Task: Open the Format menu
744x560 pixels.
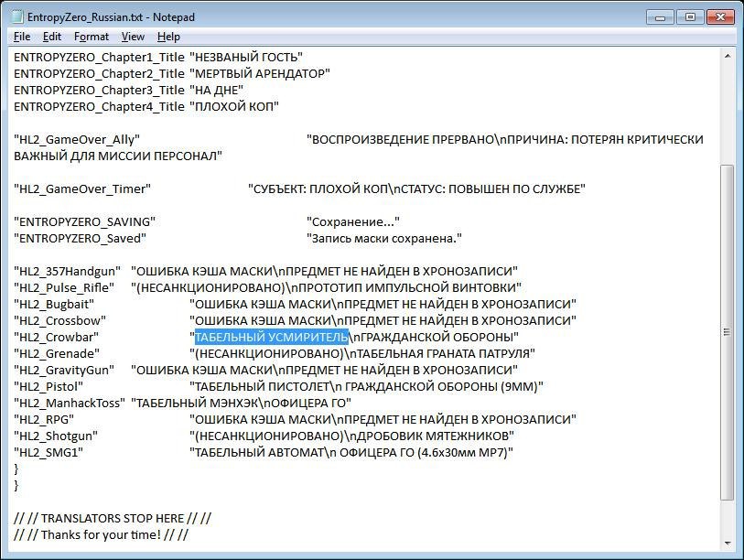Action: click(x=92, y=37)
